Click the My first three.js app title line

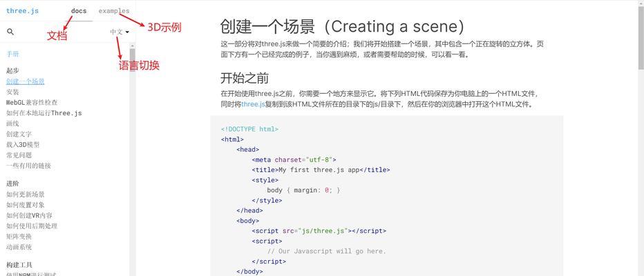[321, 170]
